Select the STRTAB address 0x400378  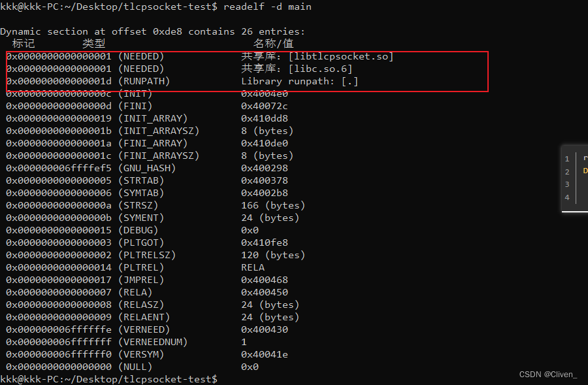pos(265,180)
